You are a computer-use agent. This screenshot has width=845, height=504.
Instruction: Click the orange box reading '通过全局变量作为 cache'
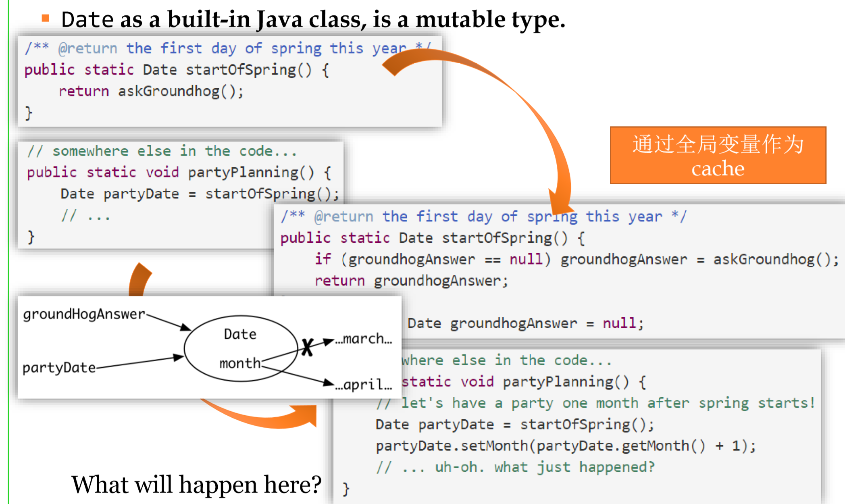click(718, 155)
